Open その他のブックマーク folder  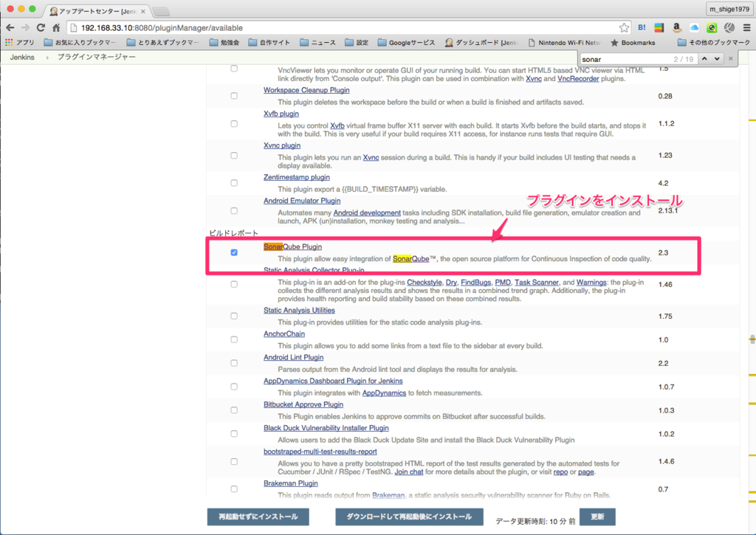714,42
